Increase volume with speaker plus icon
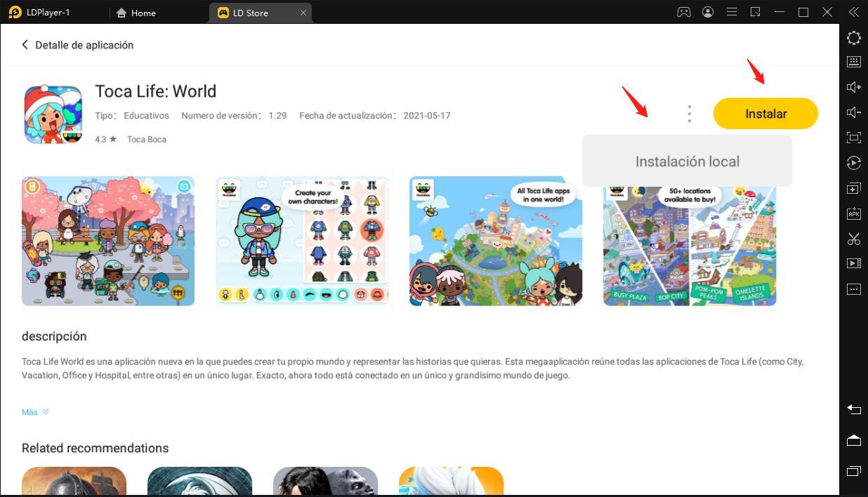868x497 pixels. point(853,87)
